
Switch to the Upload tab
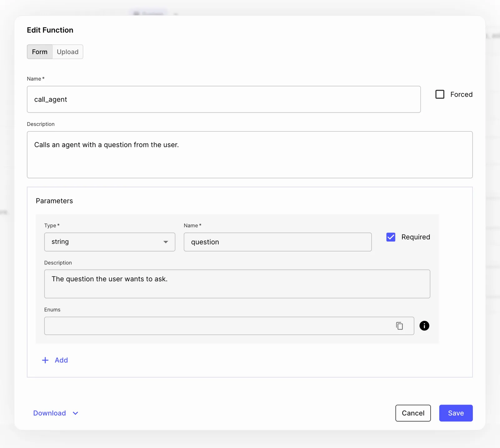[x=67, y=52]
